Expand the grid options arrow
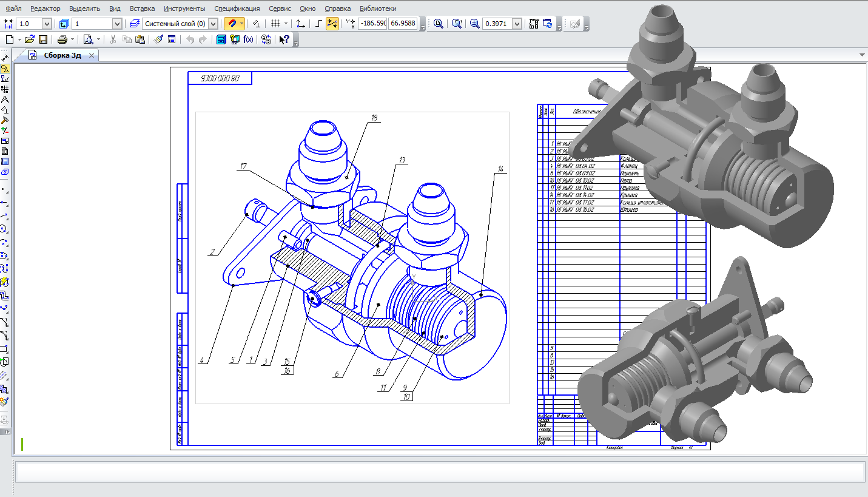 coord(286,24)
